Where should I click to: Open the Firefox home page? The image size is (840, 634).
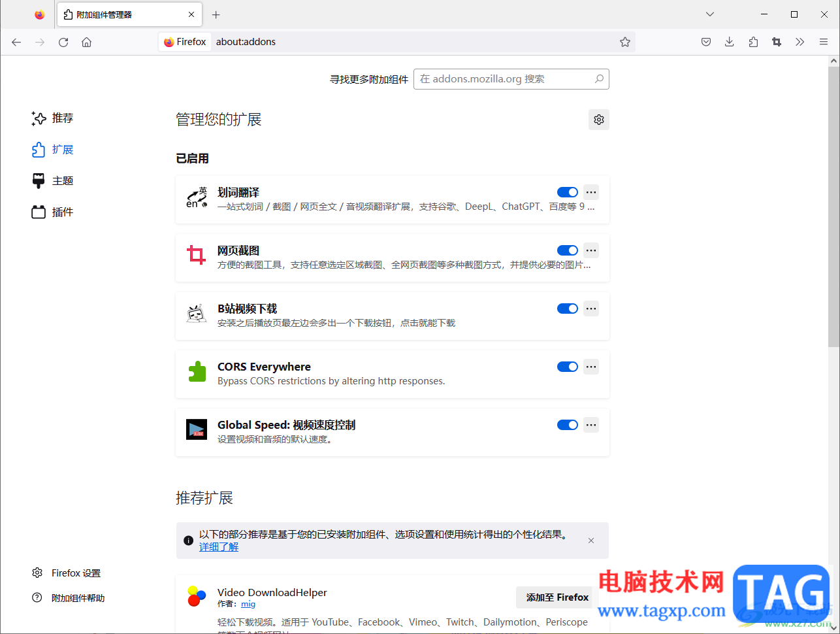tap(86, 42)
